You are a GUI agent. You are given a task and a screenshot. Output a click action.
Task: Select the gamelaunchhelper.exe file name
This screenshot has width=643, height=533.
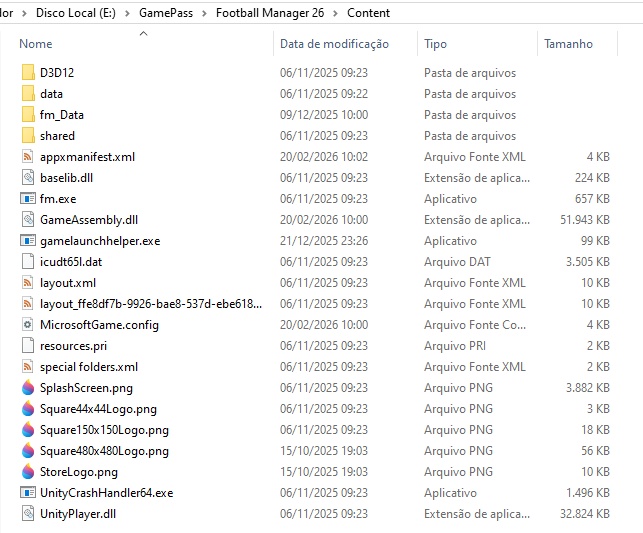click(x=100, y=241)
